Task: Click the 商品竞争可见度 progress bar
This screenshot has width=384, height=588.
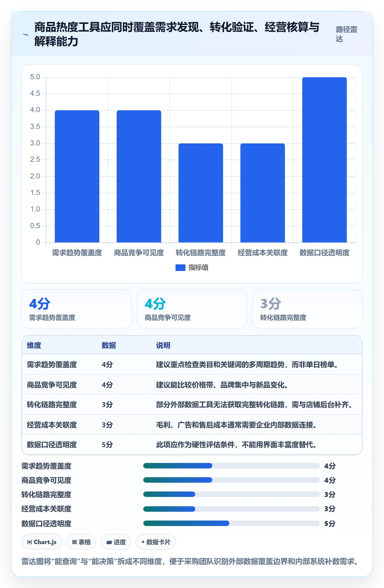Action: (231, 480)
